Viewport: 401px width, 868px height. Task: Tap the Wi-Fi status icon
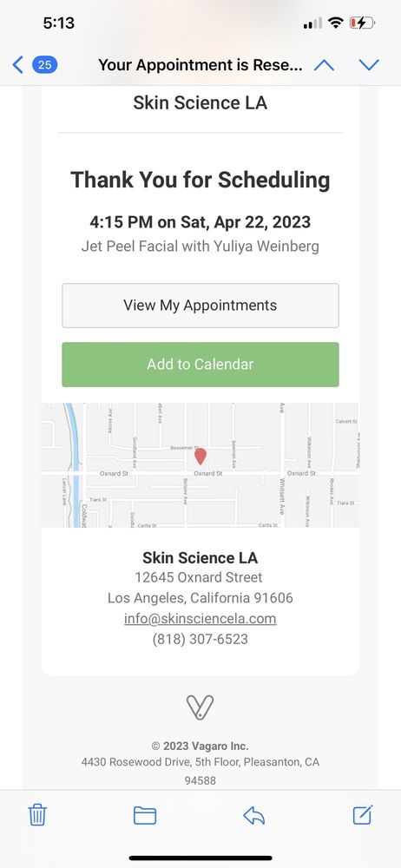336,23
